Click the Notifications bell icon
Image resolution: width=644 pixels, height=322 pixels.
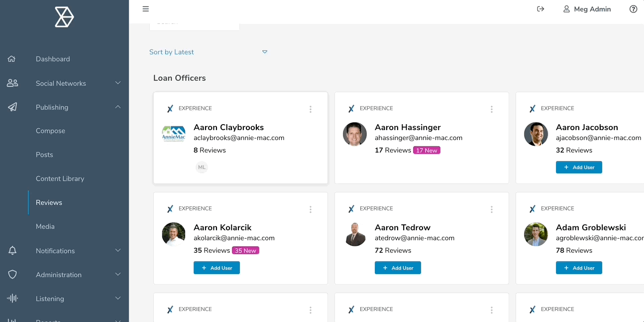(x=12, y=251)
